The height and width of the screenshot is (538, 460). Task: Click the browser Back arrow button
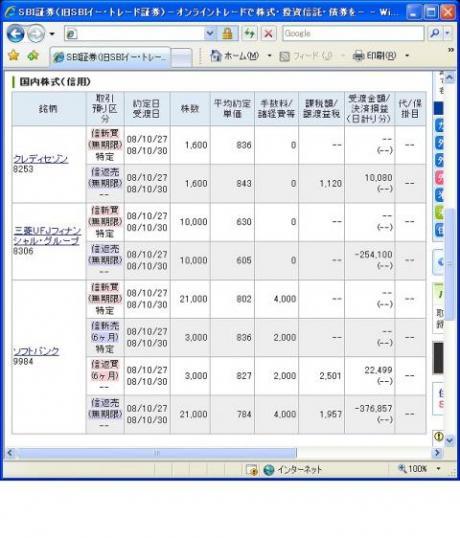(x=15, y=34)
